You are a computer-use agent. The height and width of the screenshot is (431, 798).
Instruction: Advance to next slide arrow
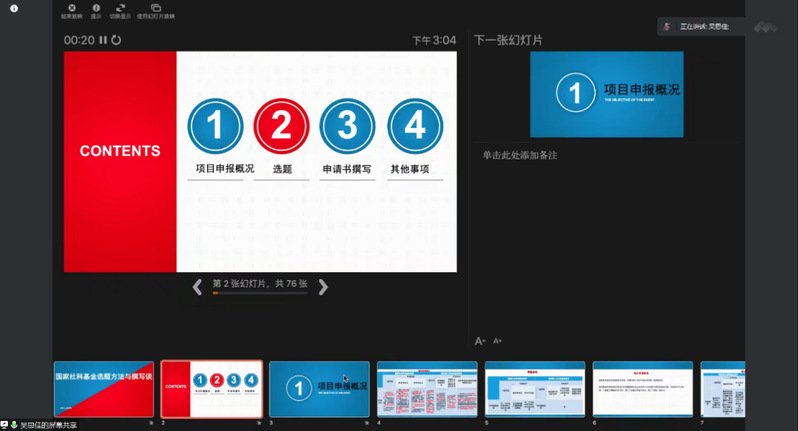[323, 287]
